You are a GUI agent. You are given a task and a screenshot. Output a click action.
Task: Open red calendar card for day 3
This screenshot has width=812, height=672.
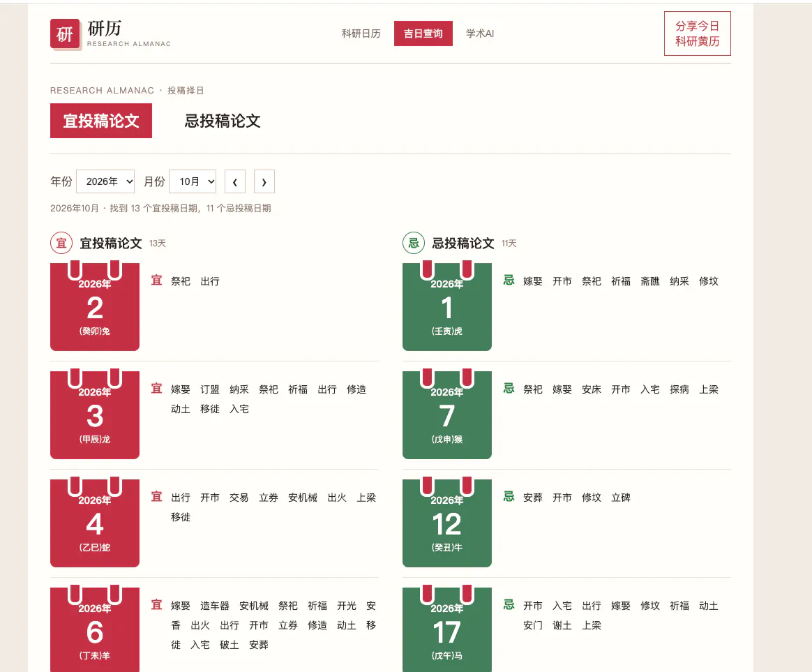(x=95, y=415)
